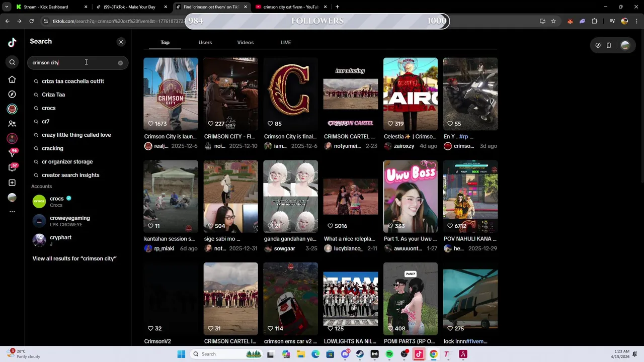Open the Get Coins icon at top right
The height and width of the screenshot is (362, 644).
click(598, 45)
